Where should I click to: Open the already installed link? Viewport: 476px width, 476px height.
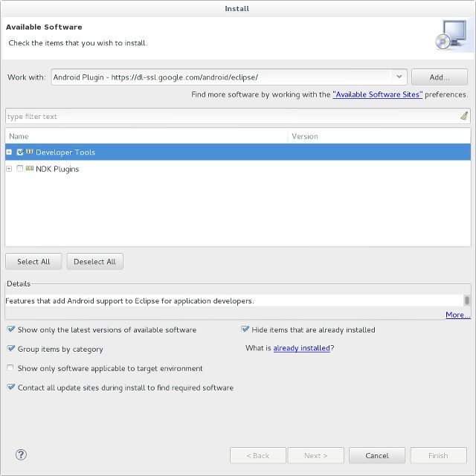pos(301,348)
